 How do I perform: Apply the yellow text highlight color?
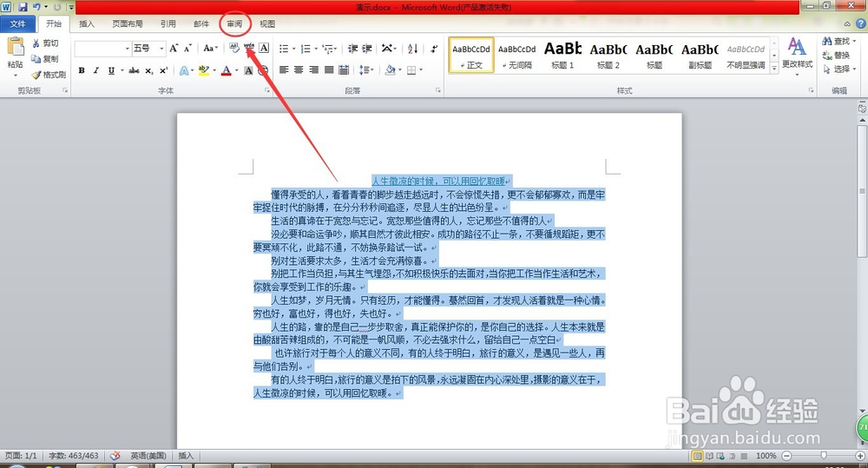pos(202,70)
